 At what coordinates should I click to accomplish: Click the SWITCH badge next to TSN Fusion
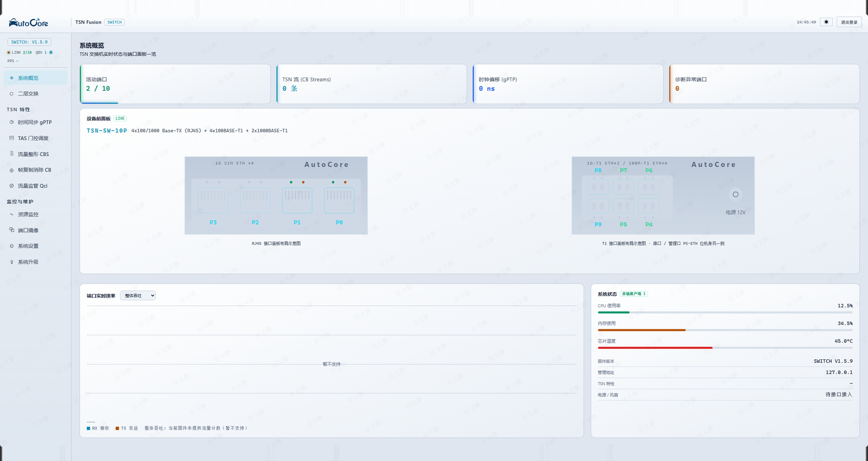click(x=114, y=22)
